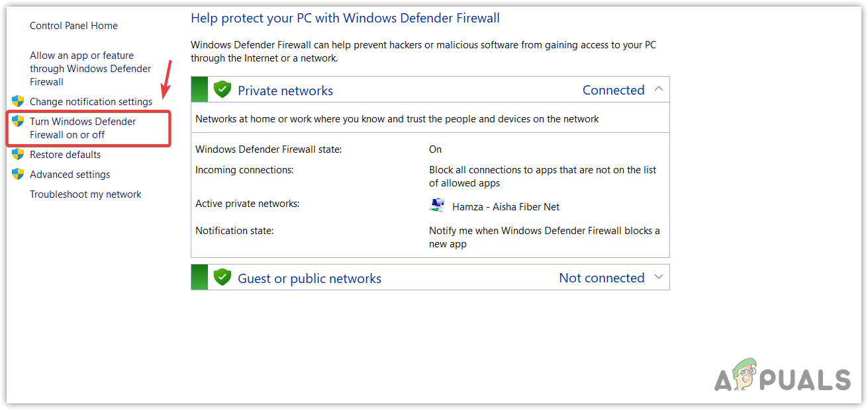868x410 pixels.
Task: Click the green shield on Guest or public networks
Action: click(222, 276)
